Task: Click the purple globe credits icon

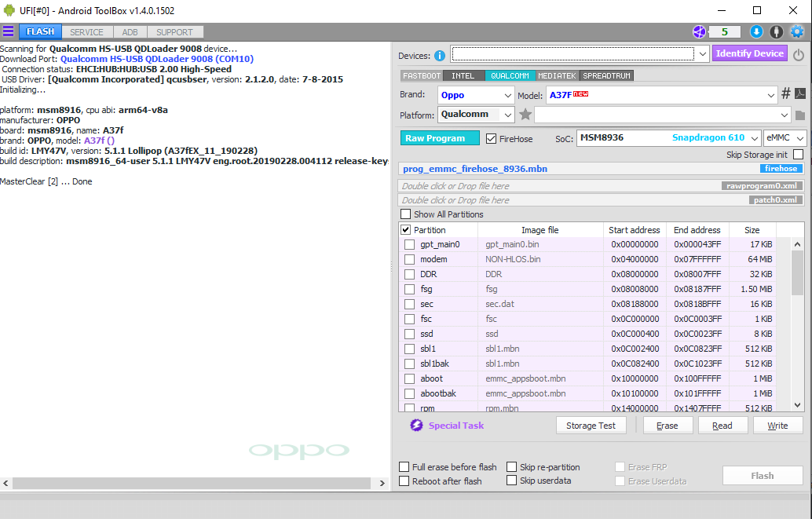Action: 699,32
